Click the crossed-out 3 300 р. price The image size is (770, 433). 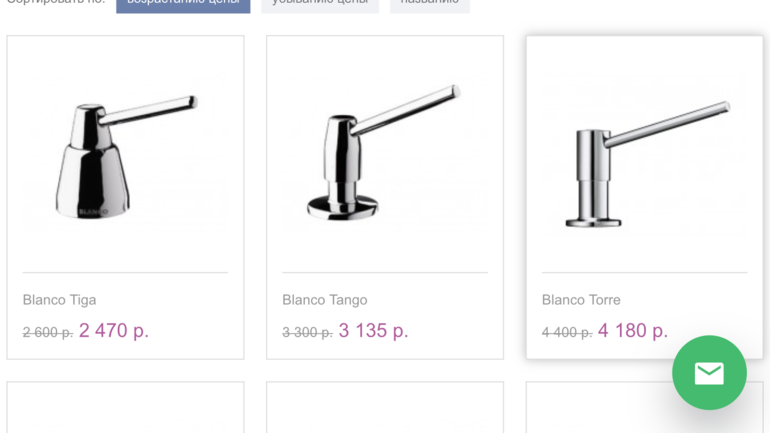click(x=307, y=332)
